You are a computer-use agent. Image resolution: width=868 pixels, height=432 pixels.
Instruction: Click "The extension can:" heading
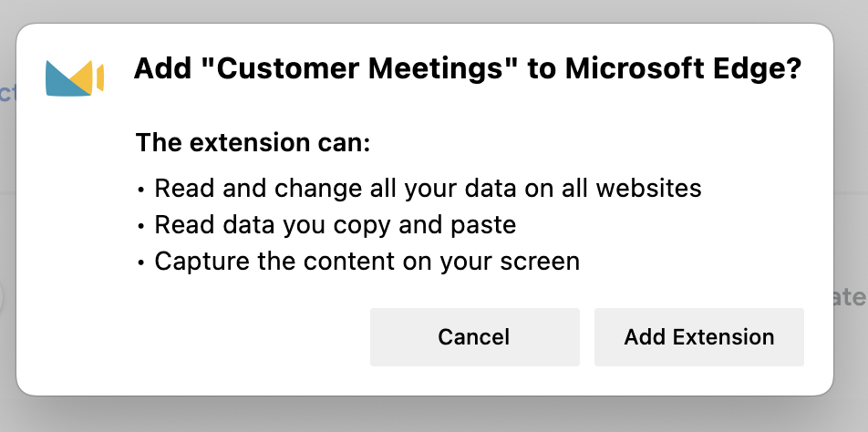(x=253, y=142)
